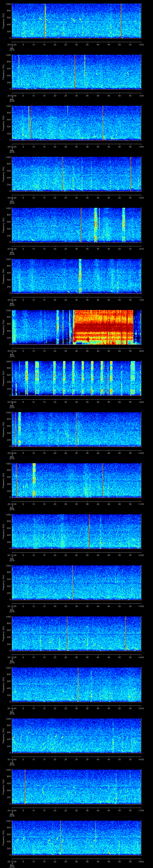Screen dimensions: 153x868
Task: Click the 20:06:00 start time label
Action: click(x=12, y=300)
